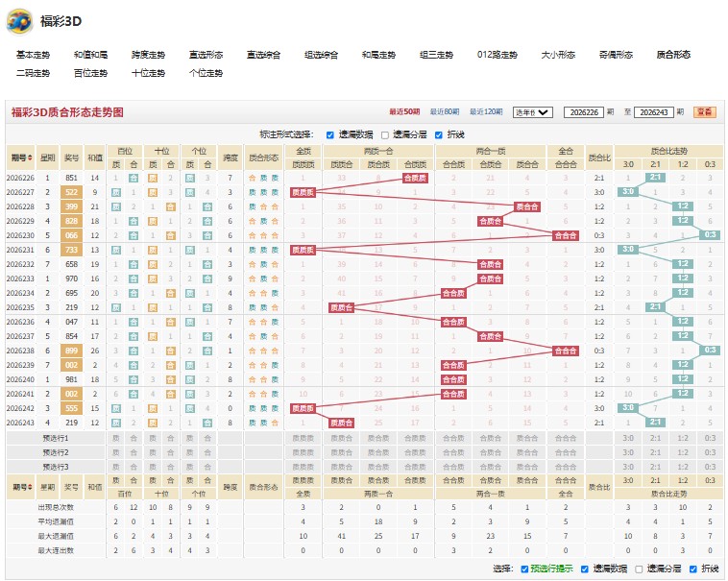Click the 最大连出数 row label

tap(56, 550)
